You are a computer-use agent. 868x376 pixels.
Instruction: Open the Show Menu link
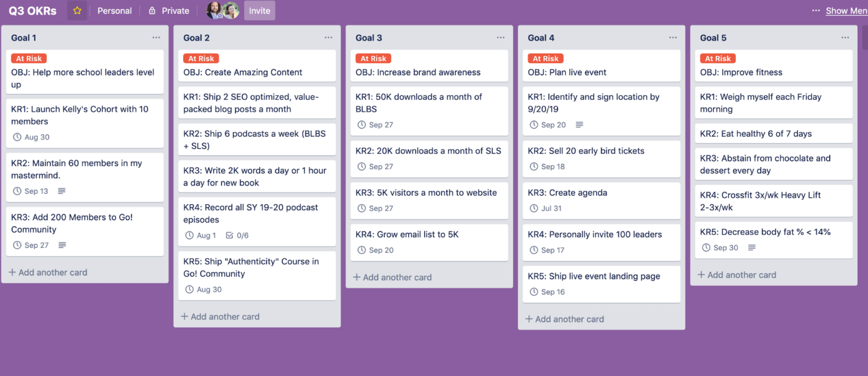point(846,11)
